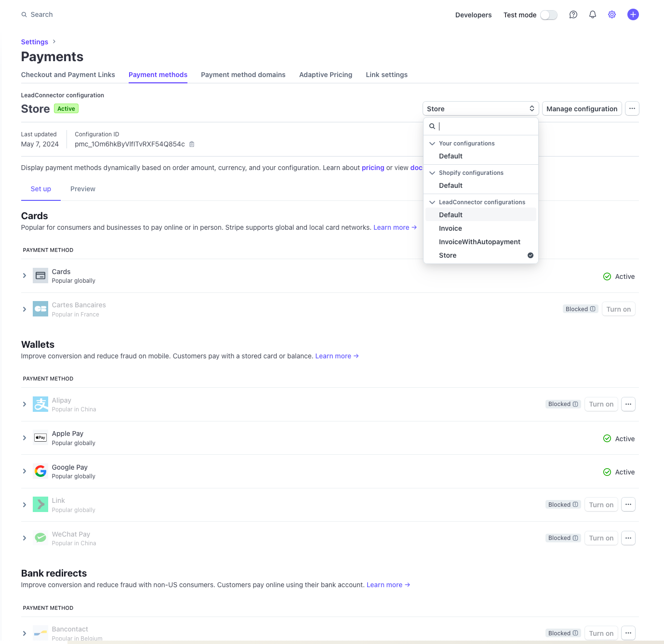This screenshot has height=644, width=664.
Task: Expand the Cards payment method row
Action: (25, 276)
